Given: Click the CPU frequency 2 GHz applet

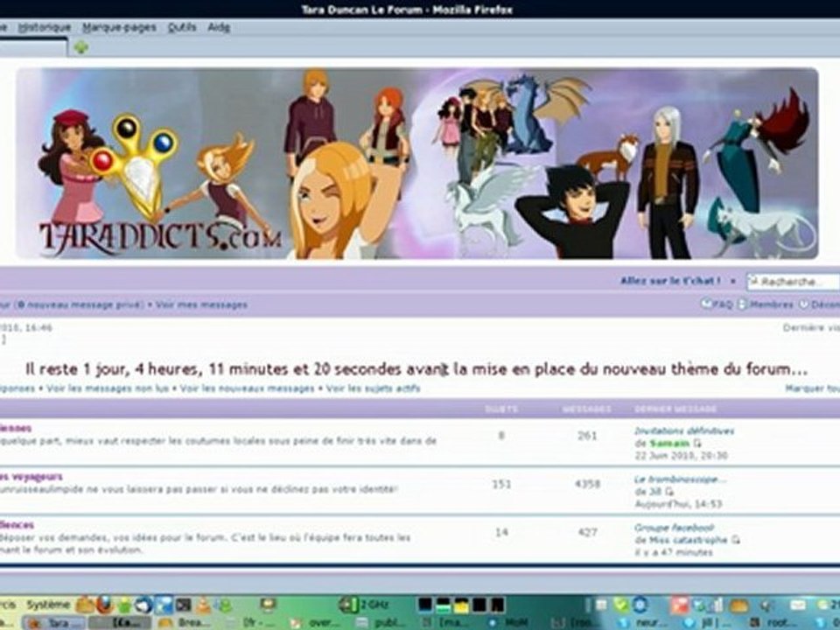Looking at the screenshot, I should click(x=363, y=605).
